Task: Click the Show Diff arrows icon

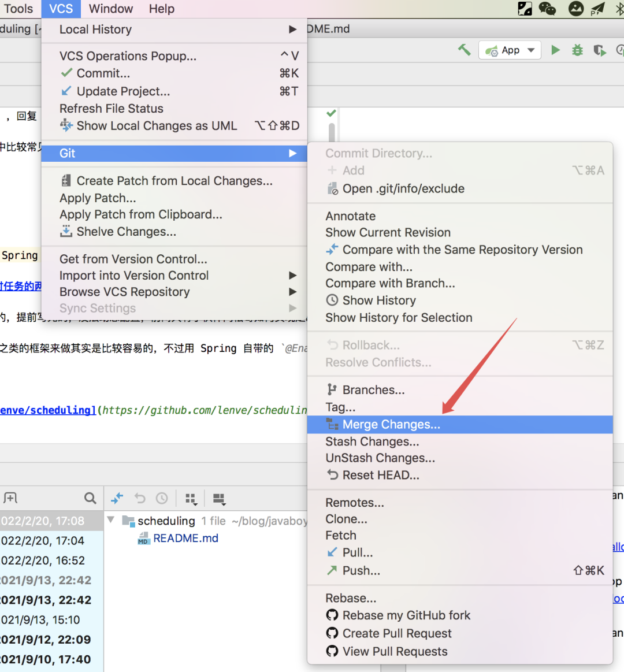Action: 117,498
